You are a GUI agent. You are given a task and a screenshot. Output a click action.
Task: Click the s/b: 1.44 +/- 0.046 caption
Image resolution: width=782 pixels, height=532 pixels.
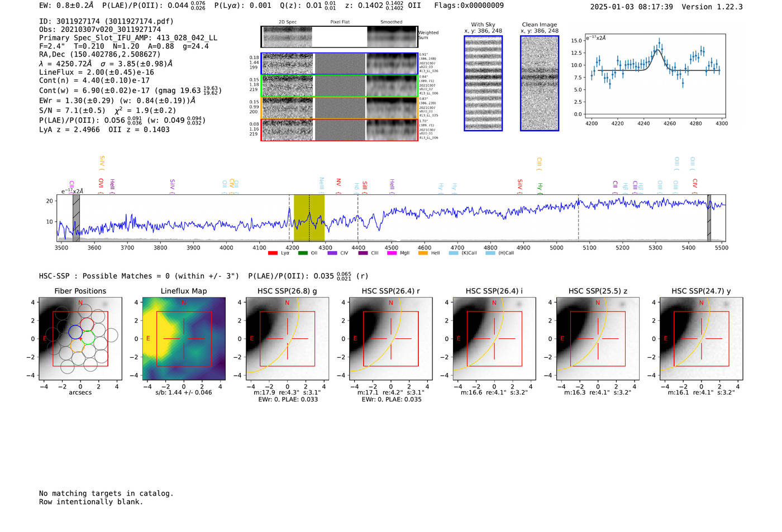[184, 392]
